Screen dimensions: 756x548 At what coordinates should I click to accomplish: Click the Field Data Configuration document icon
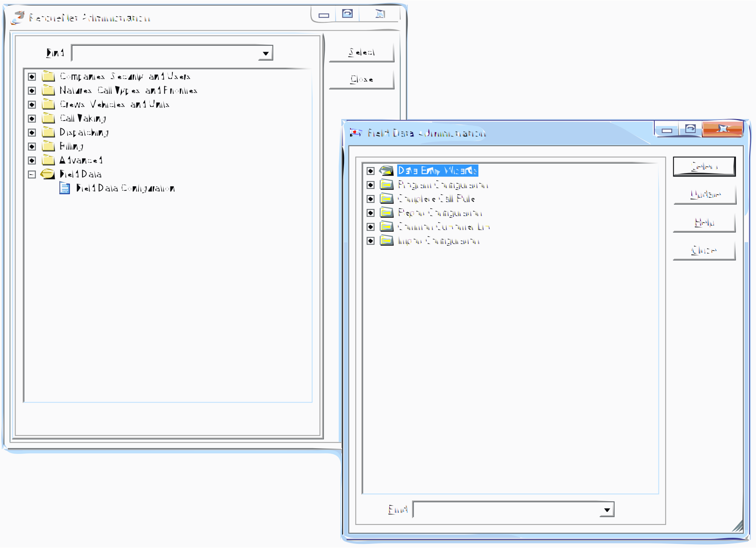coord(65,188)
